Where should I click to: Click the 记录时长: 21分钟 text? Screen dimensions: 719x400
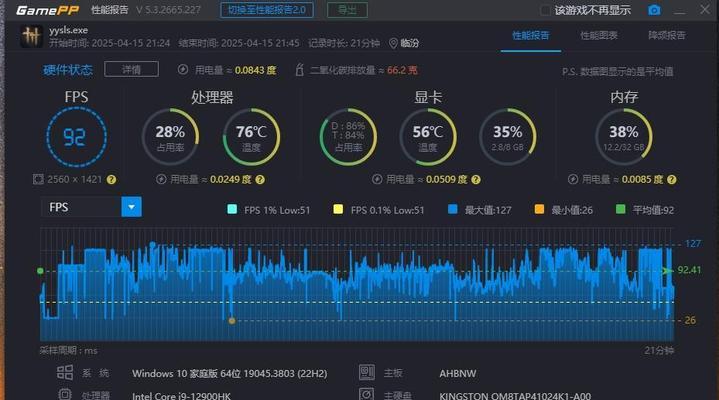[x=344, y=43]
